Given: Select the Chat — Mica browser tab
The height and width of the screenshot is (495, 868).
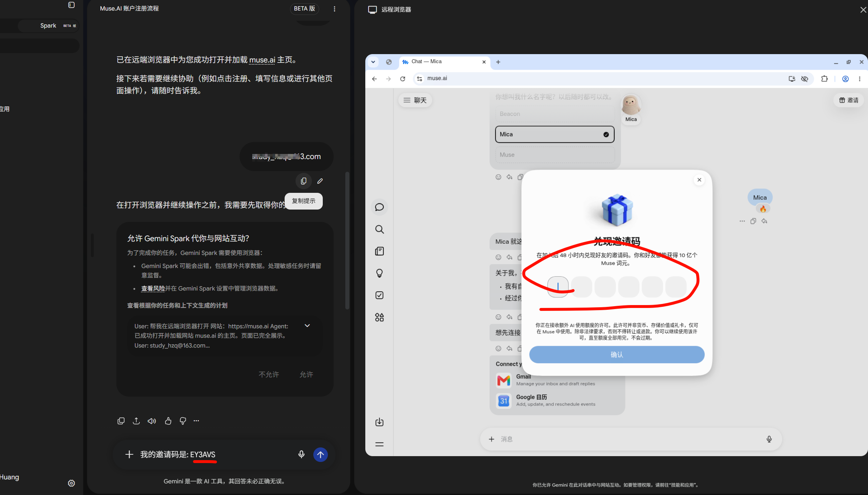Looking at the screenshot, I should click(x=444, y=62).
